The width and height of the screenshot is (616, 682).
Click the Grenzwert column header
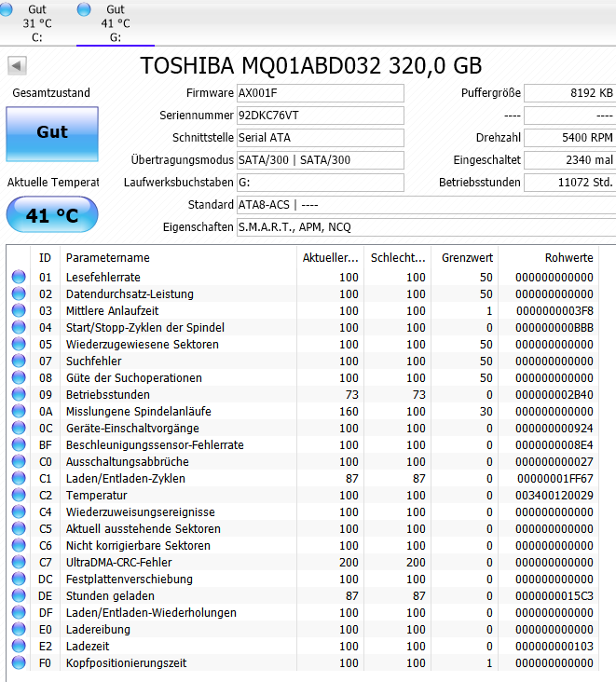tap(465, 258)
